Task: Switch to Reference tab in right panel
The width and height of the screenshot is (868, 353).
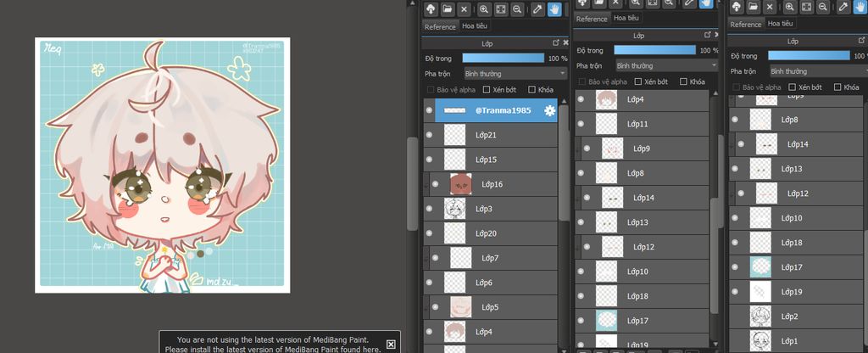Action: (746, 25)
